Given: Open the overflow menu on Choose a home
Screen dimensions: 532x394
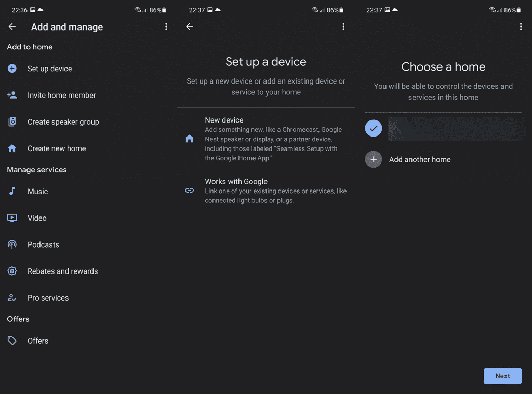Looking at the screenshot, I should coord(521,26).
